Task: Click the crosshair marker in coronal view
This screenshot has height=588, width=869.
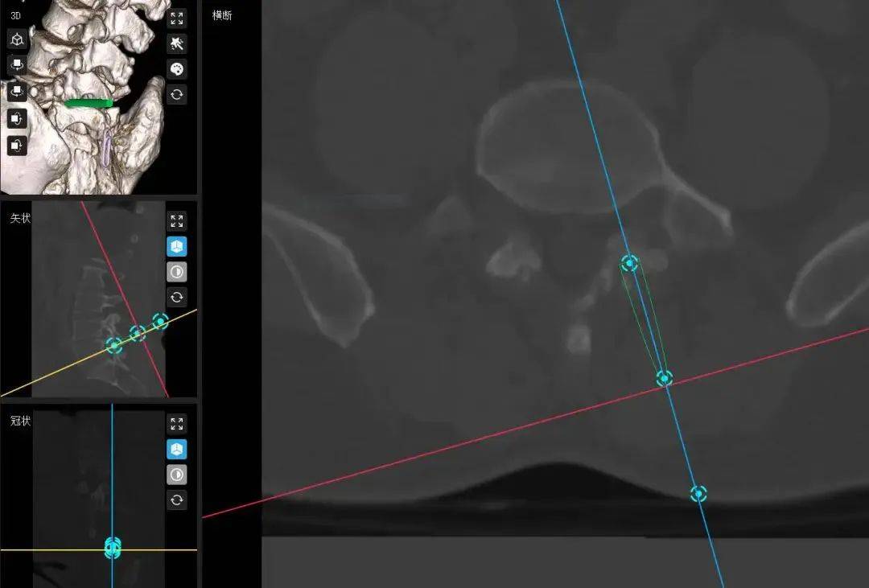Action: click(113, 549)
